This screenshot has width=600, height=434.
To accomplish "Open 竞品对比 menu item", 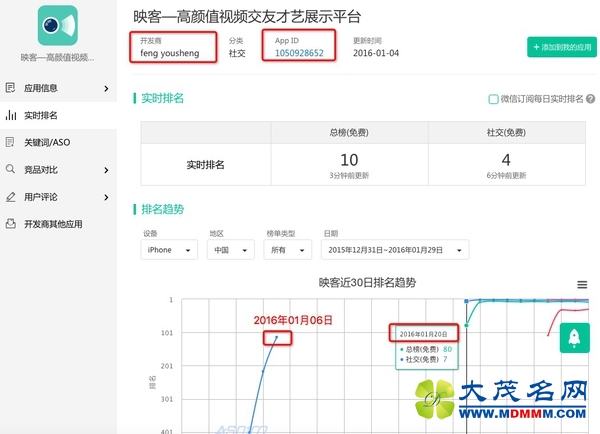I will (x=59, y=170).
